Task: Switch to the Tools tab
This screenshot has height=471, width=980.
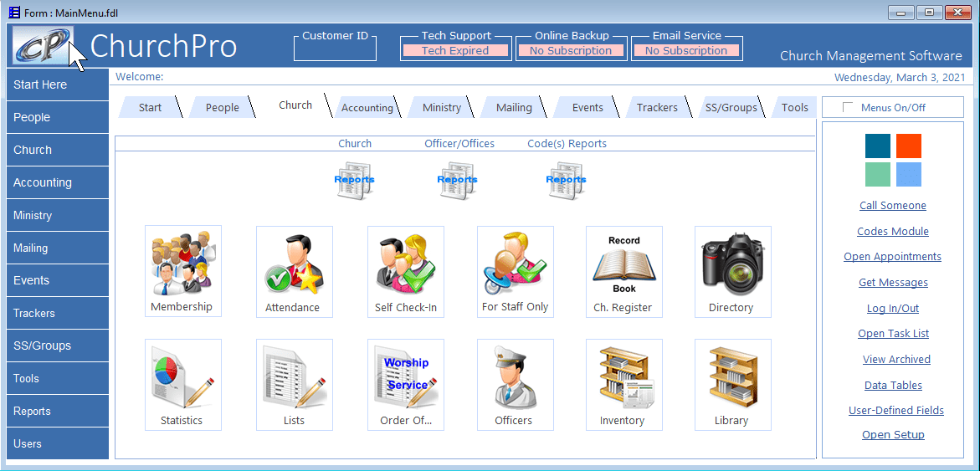Action: [x=794, y=107]
